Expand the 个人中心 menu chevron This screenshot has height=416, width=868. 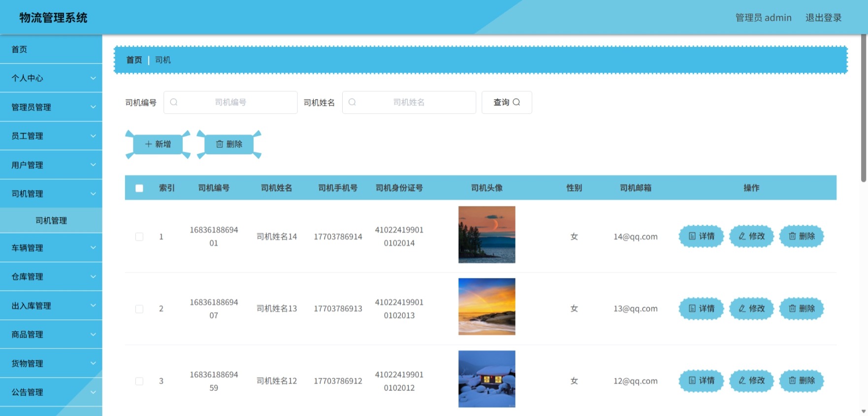point(93,78)
